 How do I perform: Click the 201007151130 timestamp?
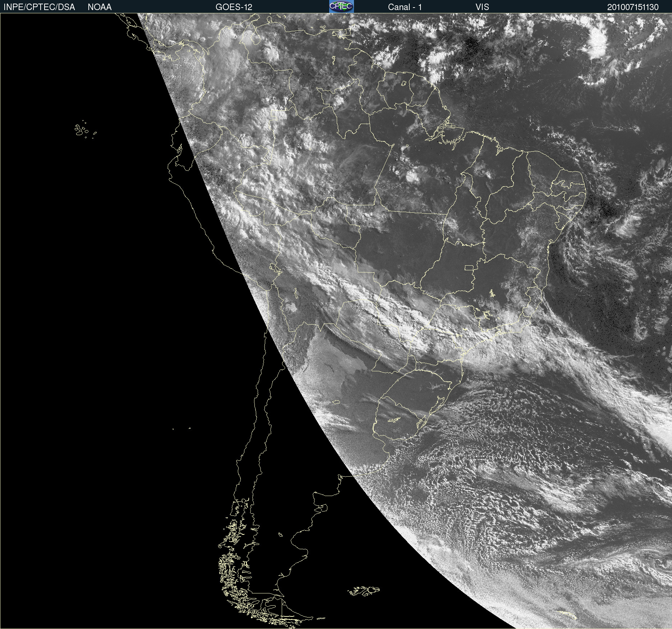633,7
